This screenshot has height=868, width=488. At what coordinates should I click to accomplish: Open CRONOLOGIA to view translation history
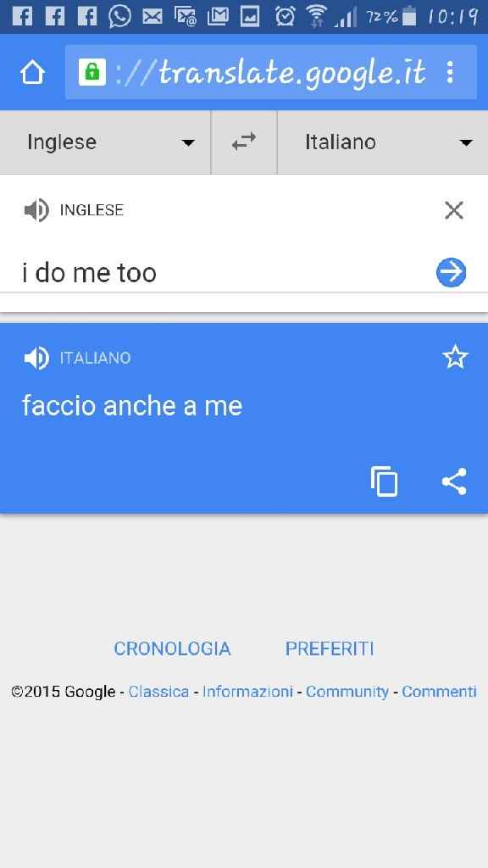coord(172,648)
